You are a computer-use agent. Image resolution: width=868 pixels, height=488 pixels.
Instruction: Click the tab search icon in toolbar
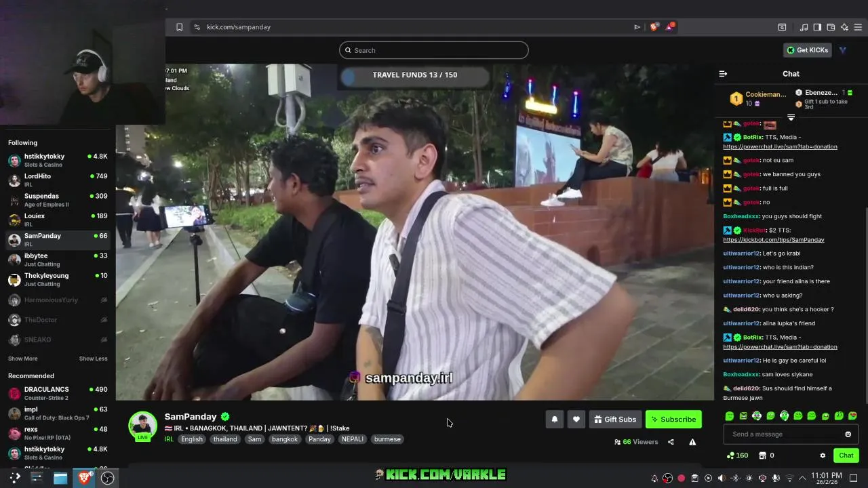[782, 27]
